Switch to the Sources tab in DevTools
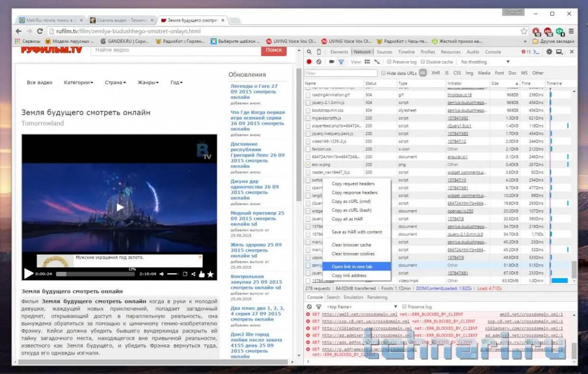Image resolution: width=588 pixels, height=374 pixels. click(x=384, y=52)
